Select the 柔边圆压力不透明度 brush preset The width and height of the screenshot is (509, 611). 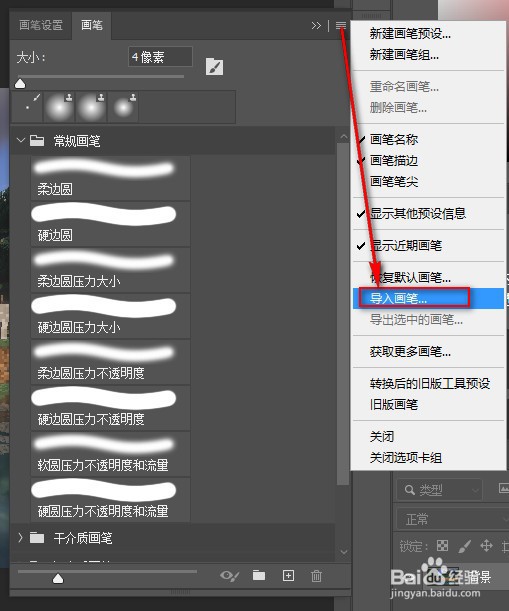coord(110,362)
